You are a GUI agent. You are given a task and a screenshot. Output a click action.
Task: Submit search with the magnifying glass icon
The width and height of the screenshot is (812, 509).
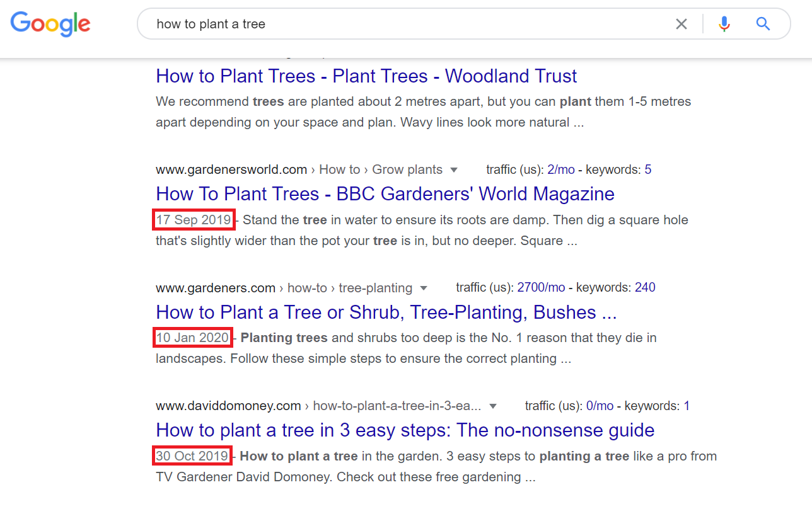point(763,24)
